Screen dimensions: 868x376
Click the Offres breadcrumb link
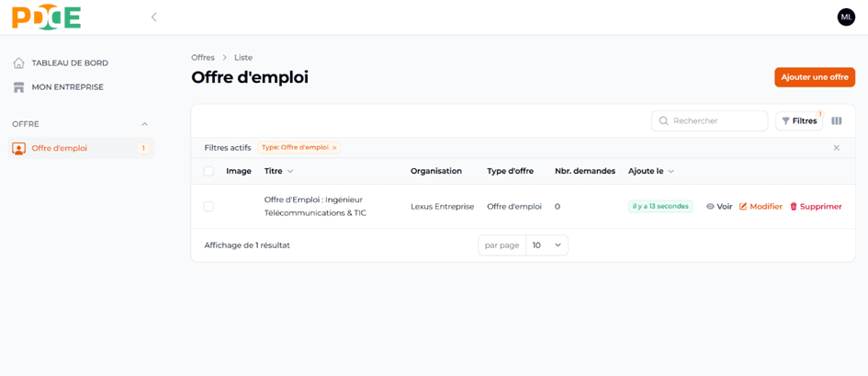point(203,58)
